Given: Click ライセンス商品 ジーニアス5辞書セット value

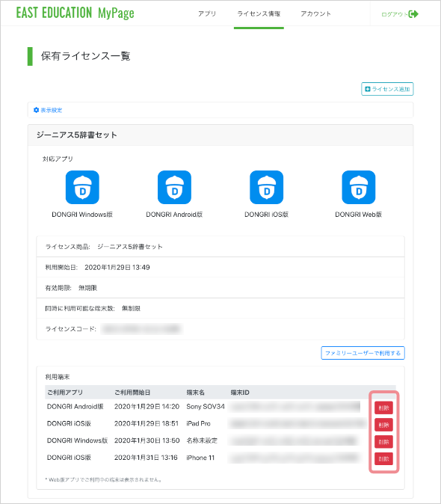Looking at the screenshot, I should click(130, 247).
